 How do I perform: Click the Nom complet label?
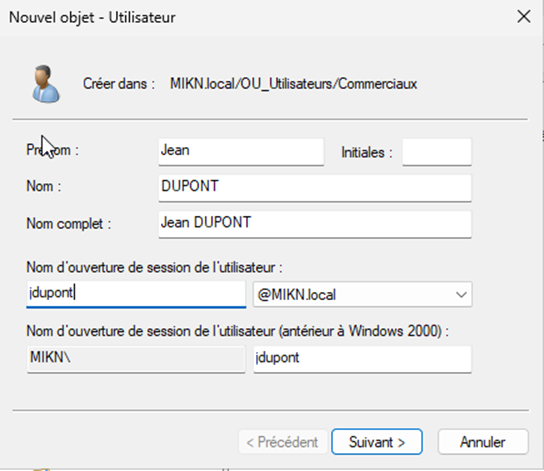tap(69, 224)
